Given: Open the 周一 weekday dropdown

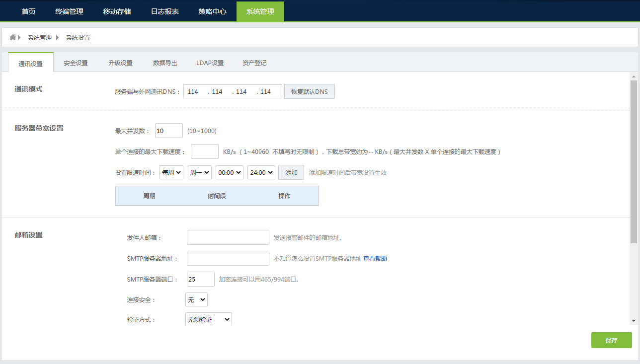Looking at the screenshot, I should point(200,172).
